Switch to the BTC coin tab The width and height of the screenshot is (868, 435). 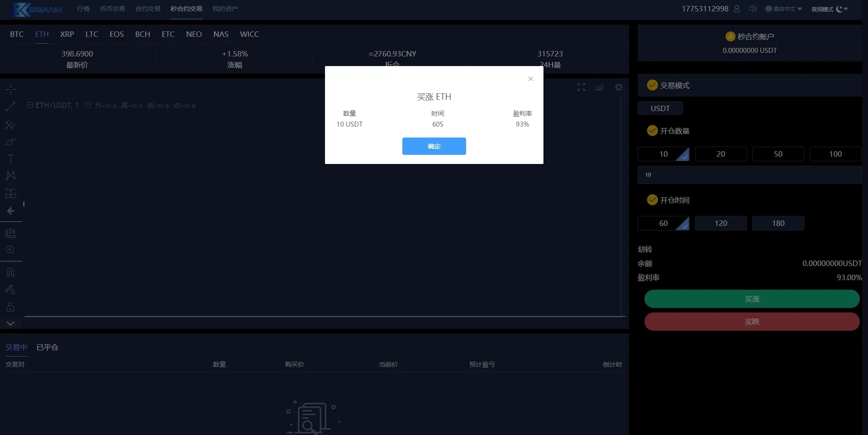(x=17, y=34)
